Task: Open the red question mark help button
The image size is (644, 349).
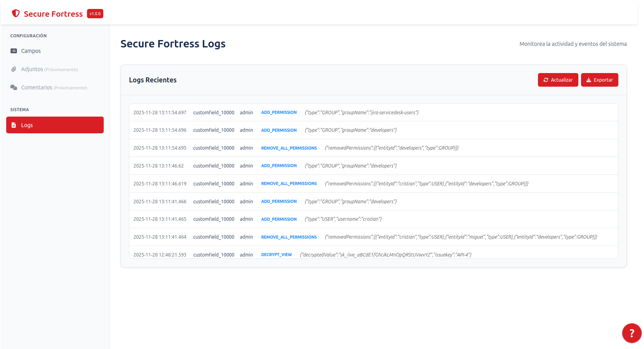Action: (x=632, y=333)
